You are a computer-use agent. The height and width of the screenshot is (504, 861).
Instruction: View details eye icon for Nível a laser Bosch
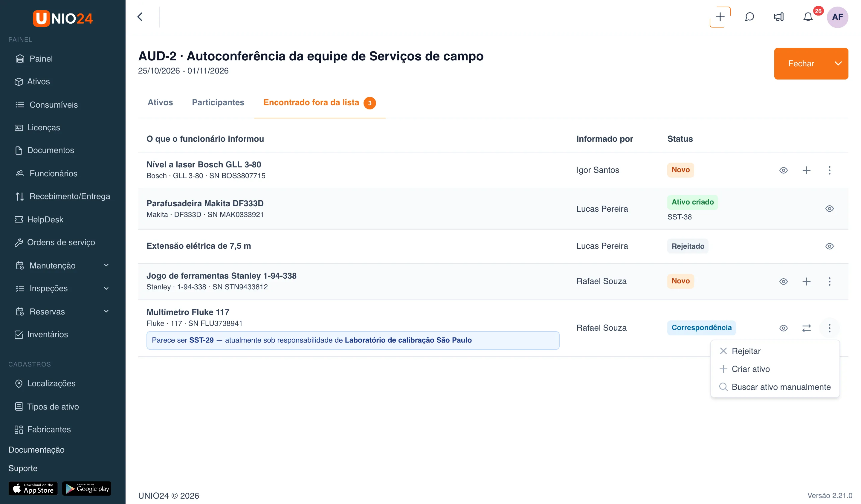[x=784, y=170]
